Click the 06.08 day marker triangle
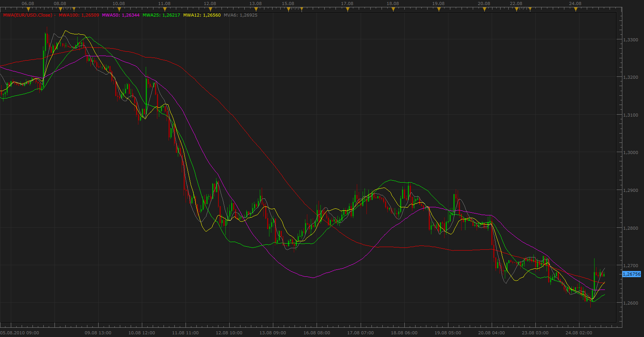This screenshot has height=337, width=644. tap(28, 9)
